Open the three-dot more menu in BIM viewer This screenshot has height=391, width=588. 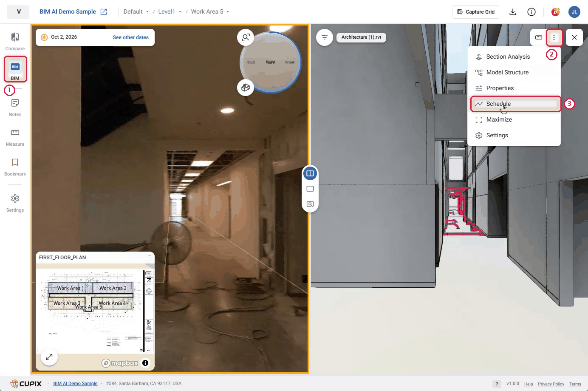point(554,37)
